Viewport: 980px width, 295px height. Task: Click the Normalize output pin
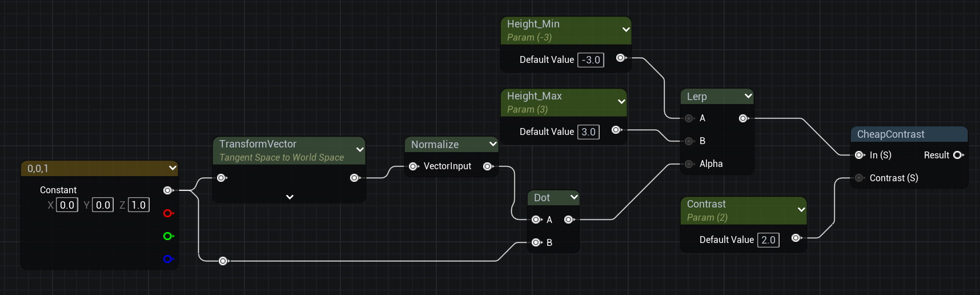[x=488, y=166]
